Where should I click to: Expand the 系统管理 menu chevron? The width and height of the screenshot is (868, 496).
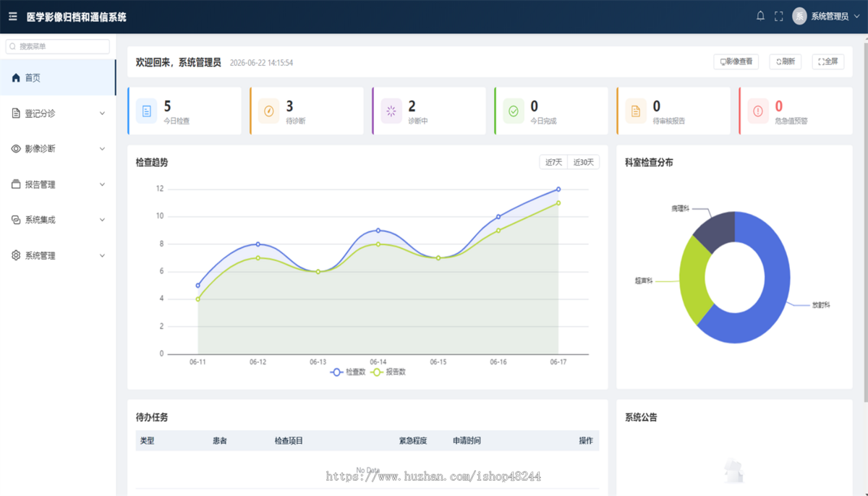click(102, 255)
